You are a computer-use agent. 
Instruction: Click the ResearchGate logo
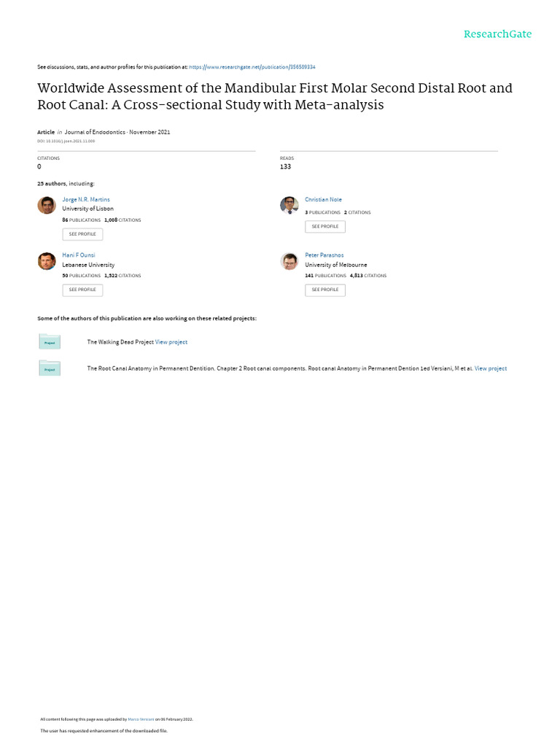point(497,34)
